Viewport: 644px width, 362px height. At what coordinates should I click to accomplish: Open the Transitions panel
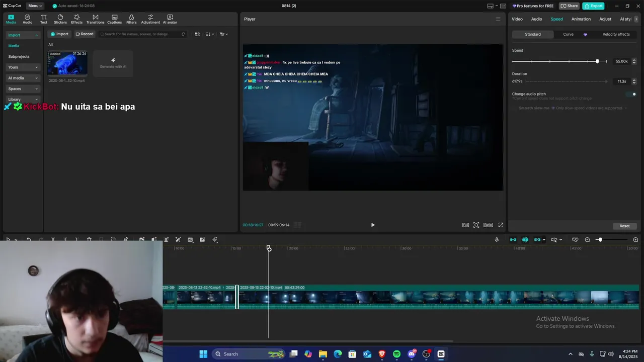coord(95,19)
